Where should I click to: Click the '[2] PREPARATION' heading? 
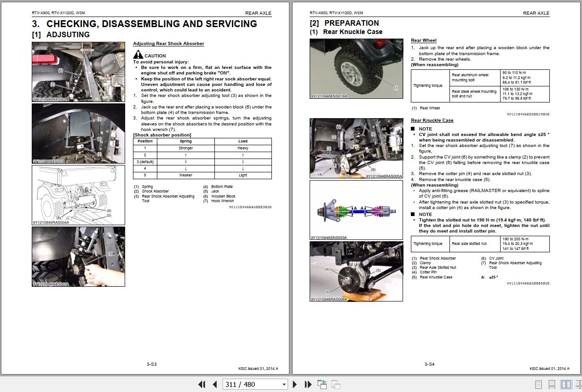[345, 23]
